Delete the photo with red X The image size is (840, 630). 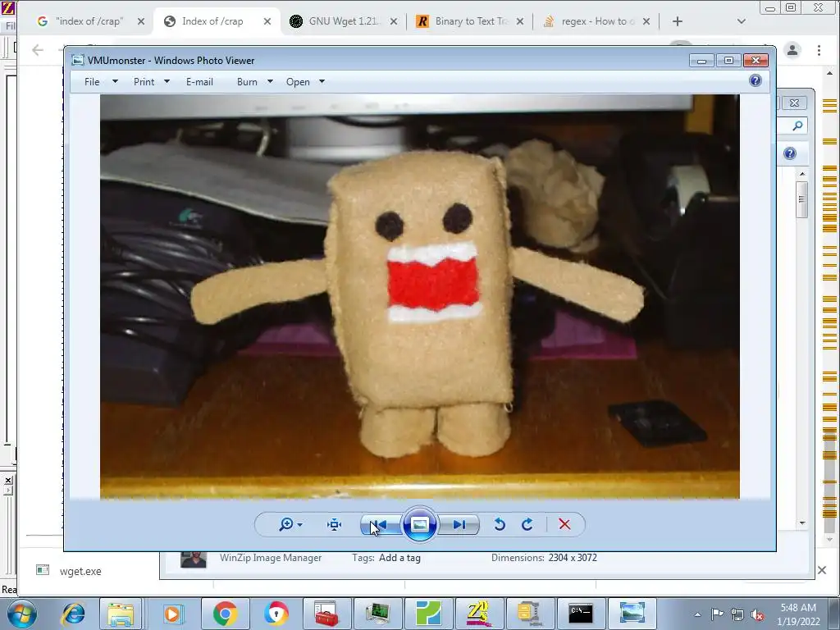point(564,524)
